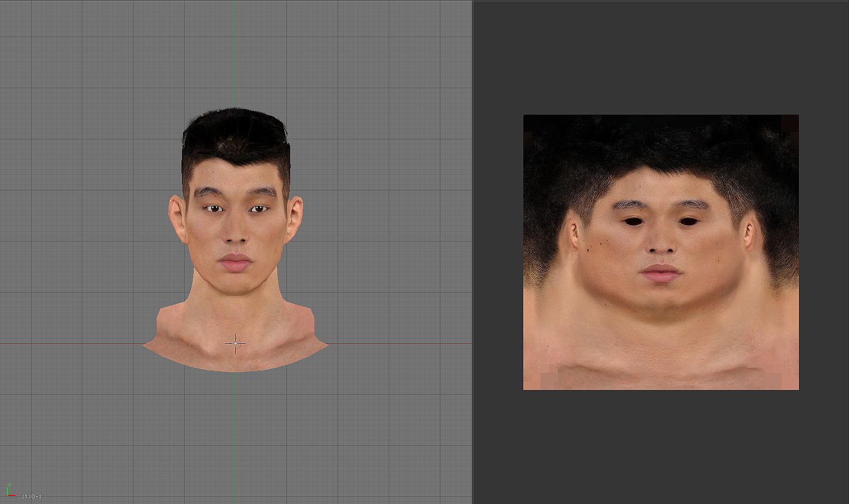Click the empty dark area above the texture
This screenshot has height=504, width=849.
click(661, 59)
